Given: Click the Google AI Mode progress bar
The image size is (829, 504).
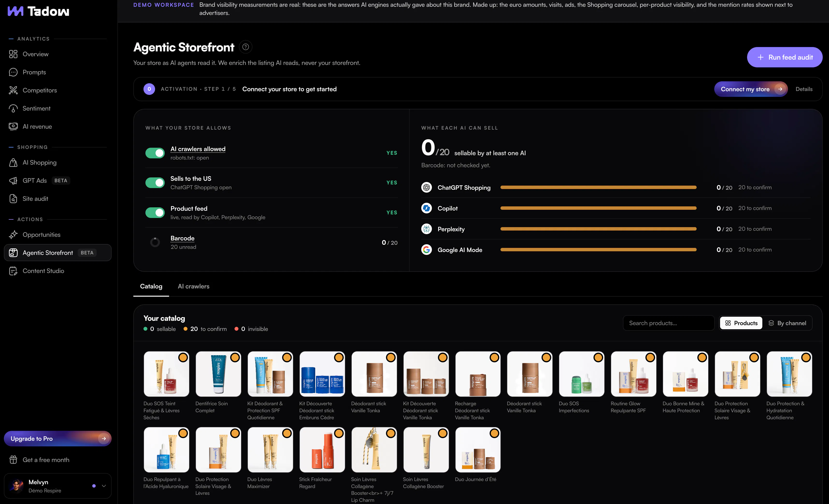Looking at the screenshot, I should [598, 250].
